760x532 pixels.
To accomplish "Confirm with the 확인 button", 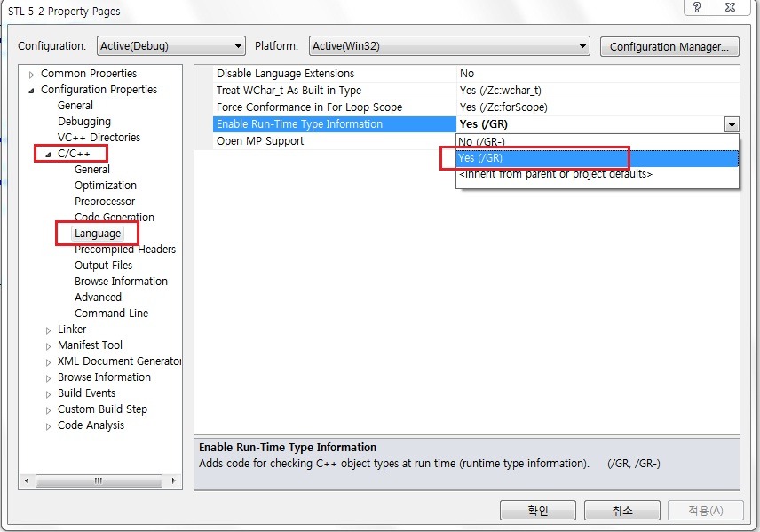I will tap(537, 511).
